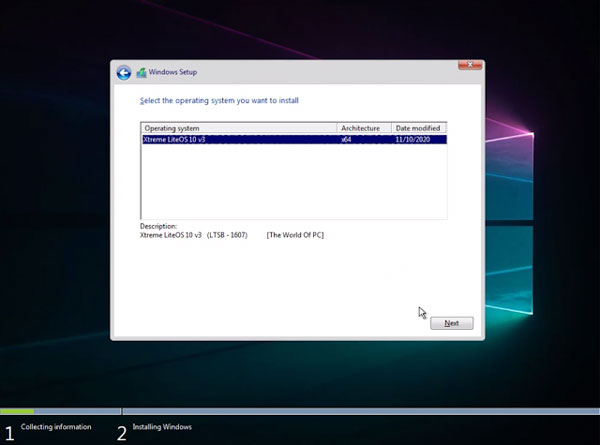The width and height of the screenshot is (600, 445).
Task: Click the Windows Setup title text
Action: pos(173,72)
